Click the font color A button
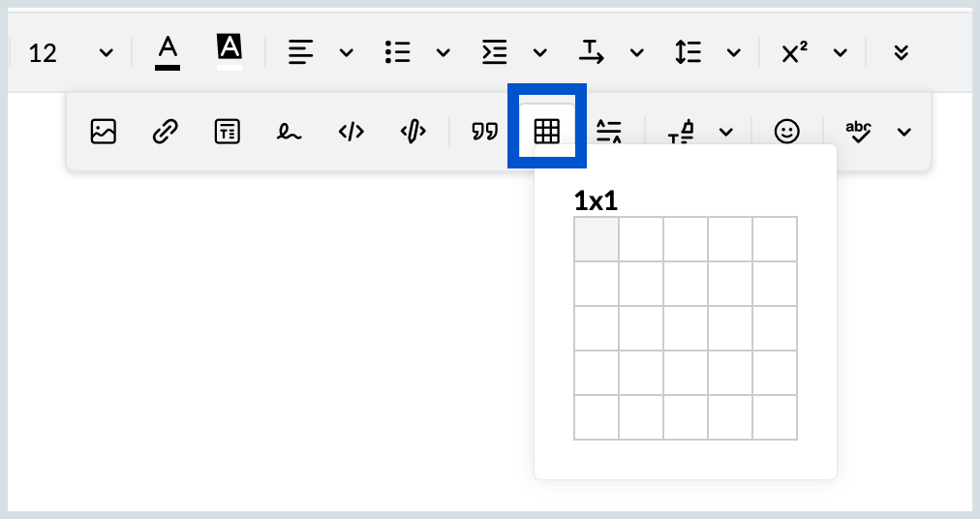 [168, 52]
